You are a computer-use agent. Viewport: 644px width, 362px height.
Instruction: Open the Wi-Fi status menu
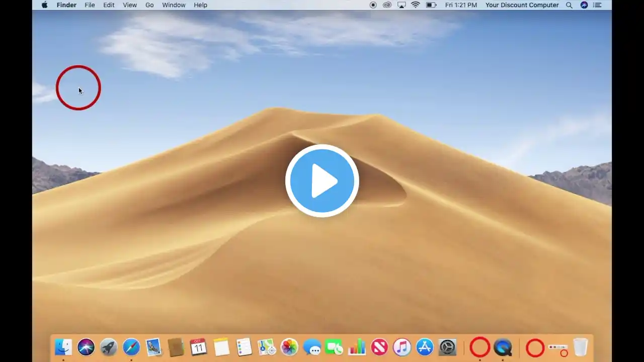tap(416, 5)
